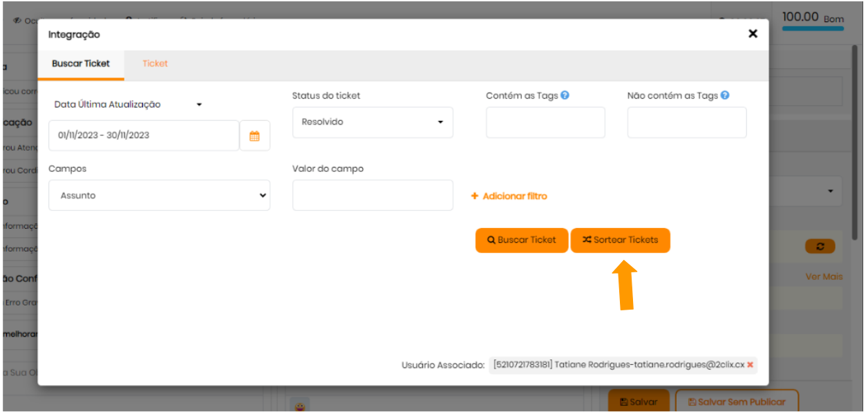Click the Buscar Ticket search button
Viewport: 868px width, 414px height.
521,240
